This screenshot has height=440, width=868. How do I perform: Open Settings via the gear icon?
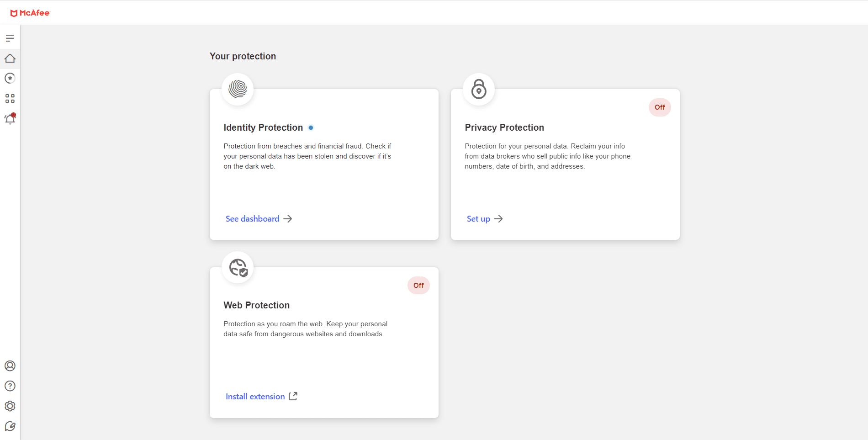point(10,406)
